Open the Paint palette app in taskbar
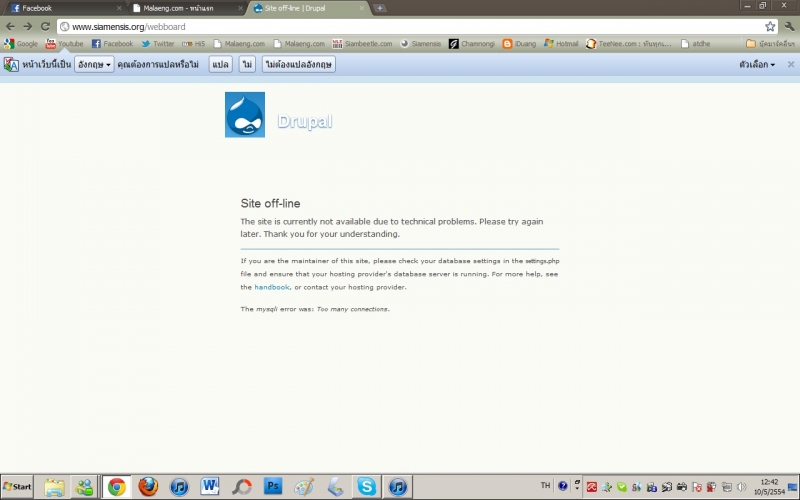800x500 pixels. pyautogui.click(x=304, y=487)
